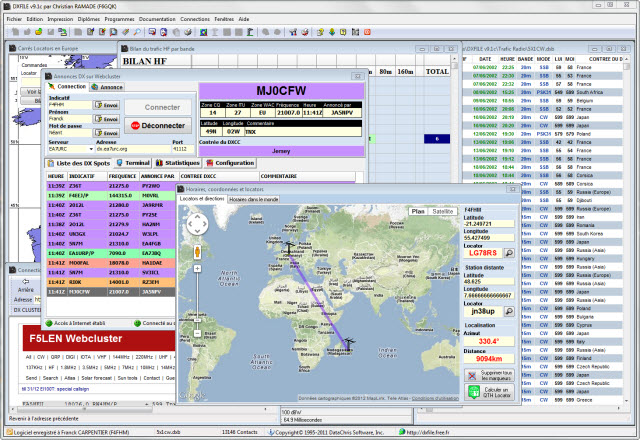Image resolution: width=640 pixels, height=440 pixels.
Task: Click Envoi button next to Mot de passe
Action: (107, 133)
